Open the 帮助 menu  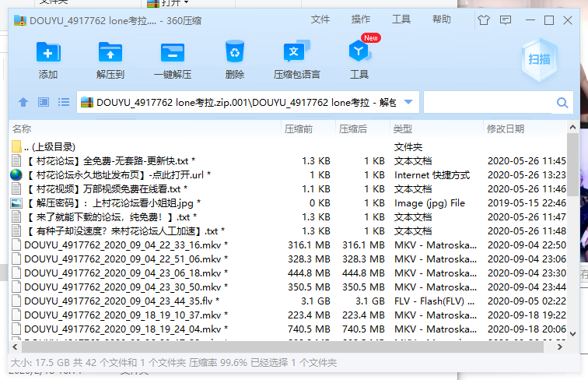(442, 19)
